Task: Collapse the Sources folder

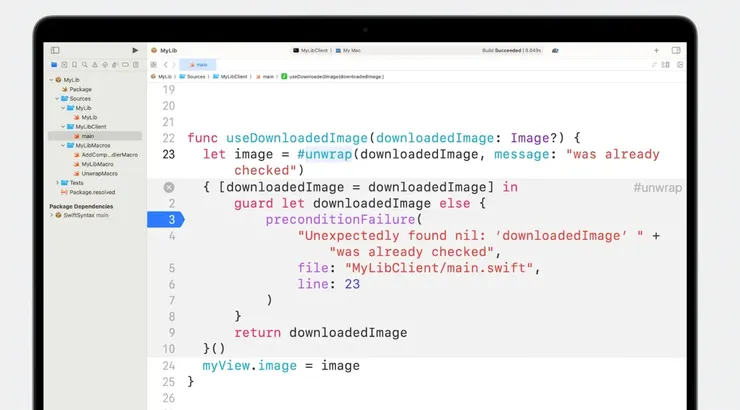Action: click(57, 99)
